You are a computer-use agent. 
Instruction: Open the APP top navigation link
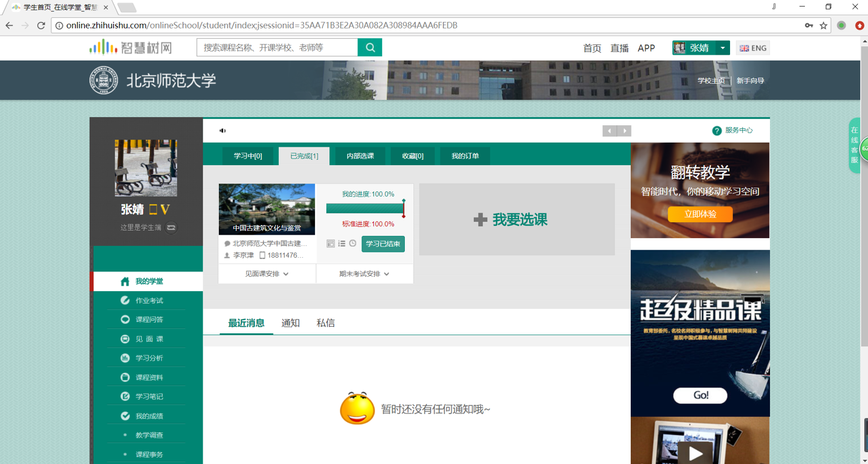point(646,48)
